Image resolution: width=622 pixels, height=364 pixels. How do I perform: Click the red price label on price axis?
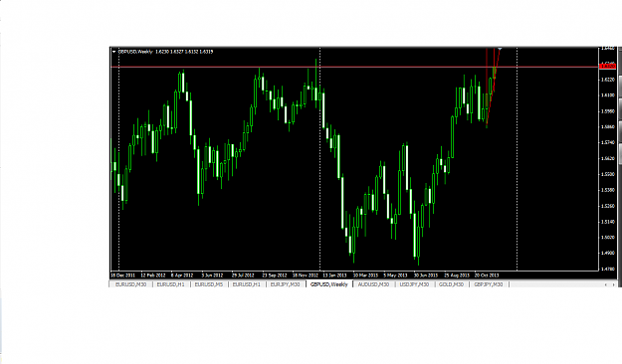click(x=608, y=67)
